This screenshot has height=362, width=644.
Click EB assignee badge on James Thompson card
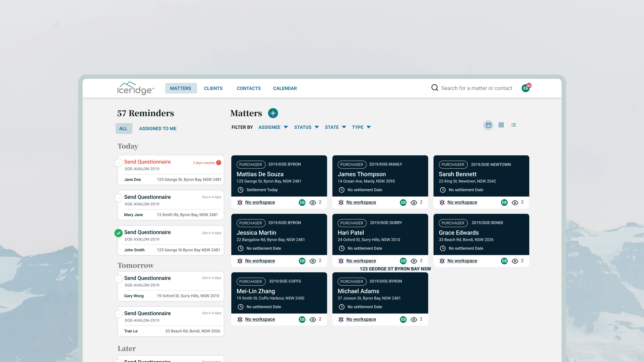(x=403, y=202)
